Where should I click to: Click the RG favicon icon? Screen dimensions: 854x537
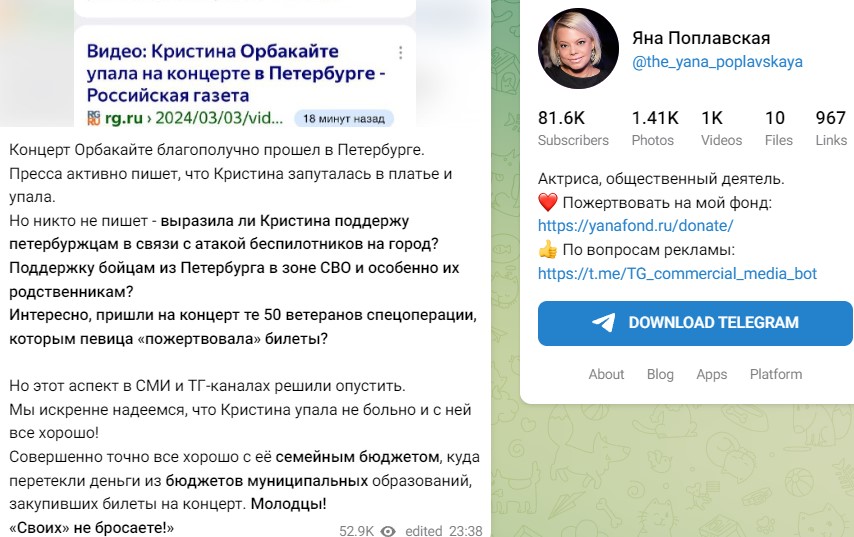pyautogui.click(x=94, y=118)
